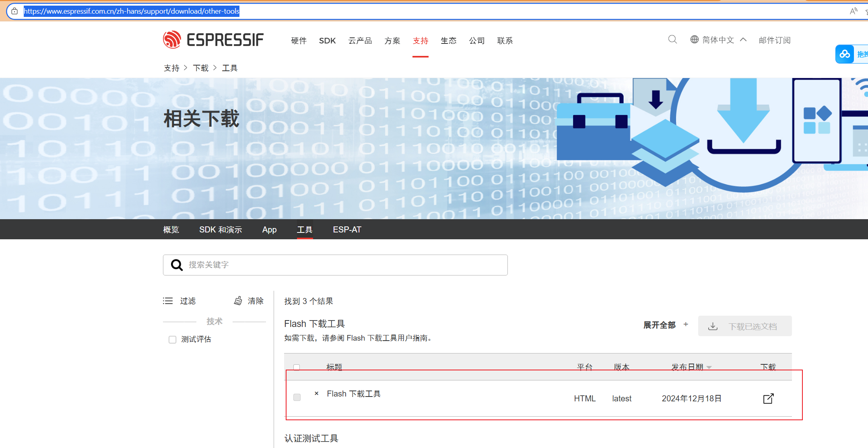Screen dimensions: 868x448
Task: Click the 版本 column header
Action: point(622,367)
